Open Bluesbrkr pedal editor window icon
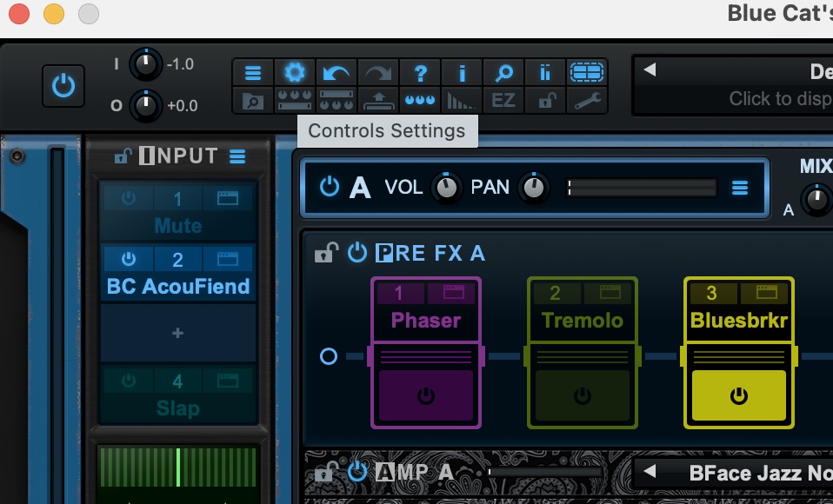The image size is (833, 504). pos(767,293)
